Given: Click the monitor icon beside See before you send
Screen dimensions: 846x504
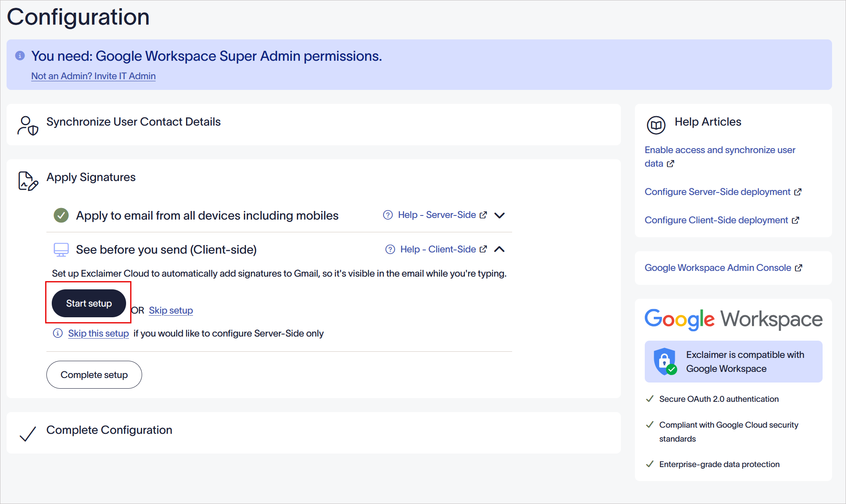Looking at the screenshot, I should 61,250.
